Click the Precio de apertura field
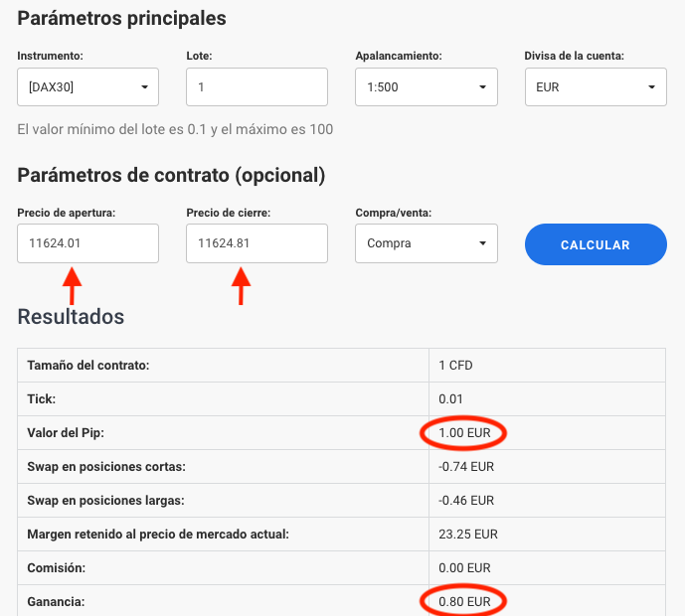 (x=87, y=243)
